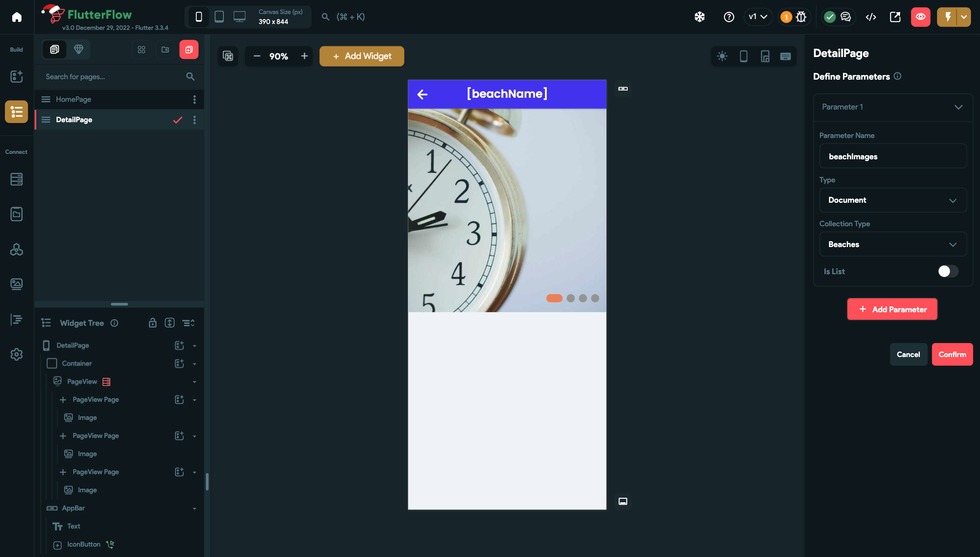The image size is (980, 557).
Task: Click the lightning run mode button
Action: pos(948,17)
